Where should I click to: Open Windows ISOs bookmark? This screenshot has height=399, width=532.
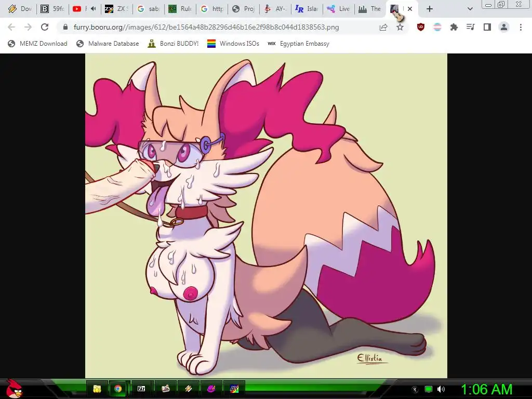click(233, 44)
